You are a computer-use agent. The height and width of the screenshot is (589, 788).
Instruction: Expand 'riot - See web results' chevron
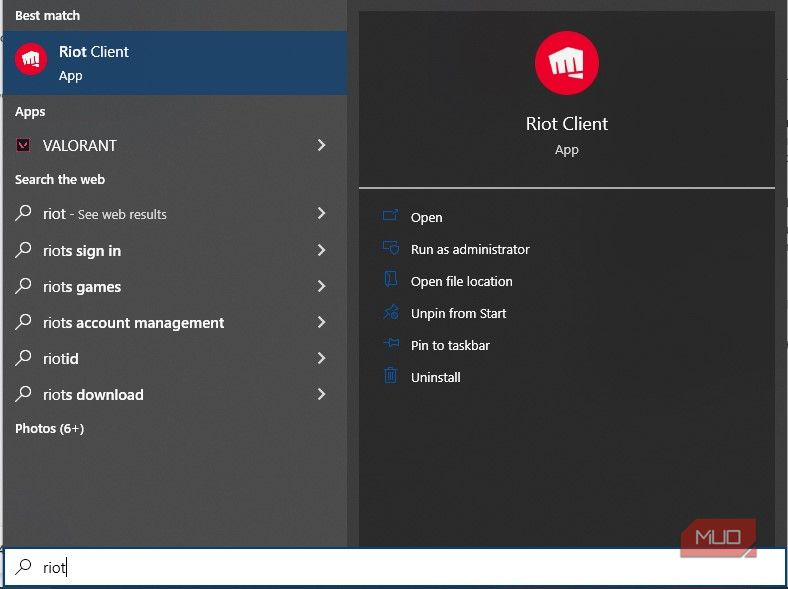(322, 214)
